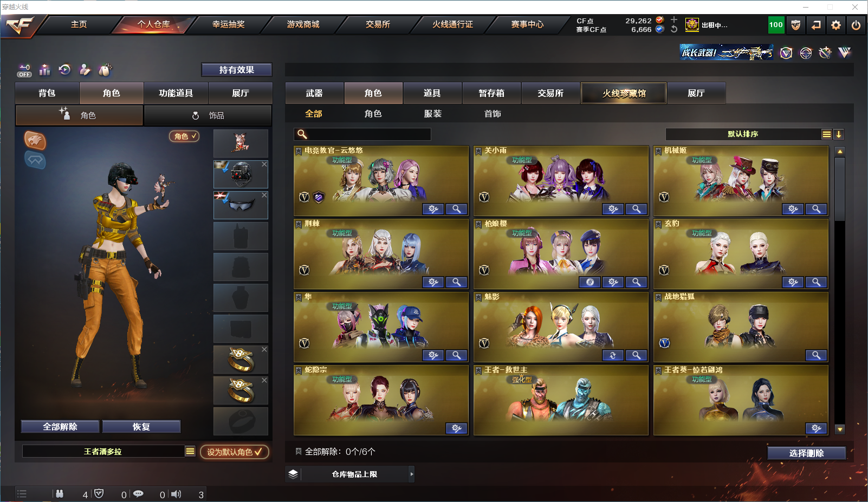Open gear settings on 关小雨 card

tap(613, 209)
